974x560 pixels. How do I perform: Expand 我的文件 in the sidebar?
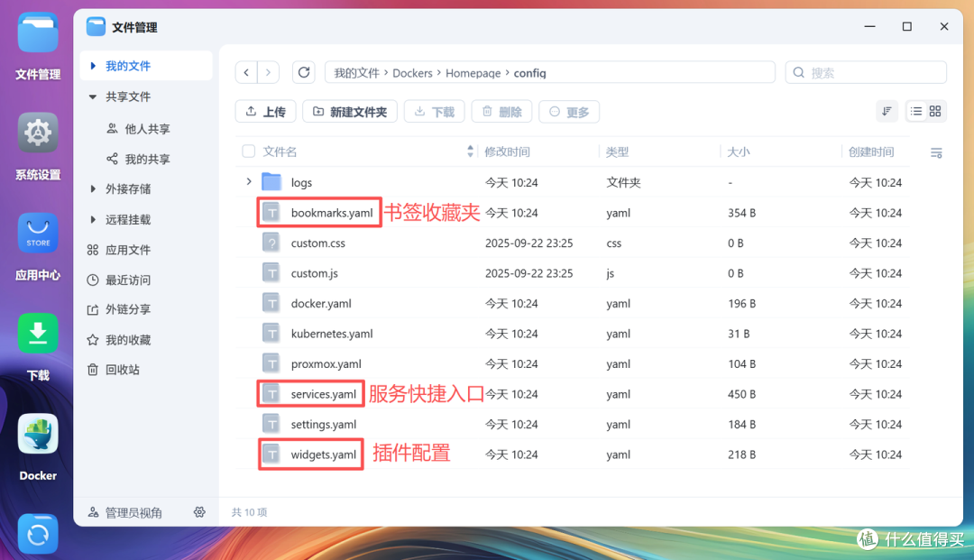pos(93,66)
